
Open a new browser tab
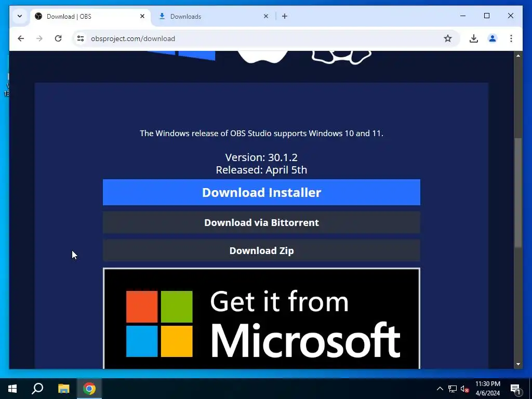pyautogui.click(x=285, y=16)
